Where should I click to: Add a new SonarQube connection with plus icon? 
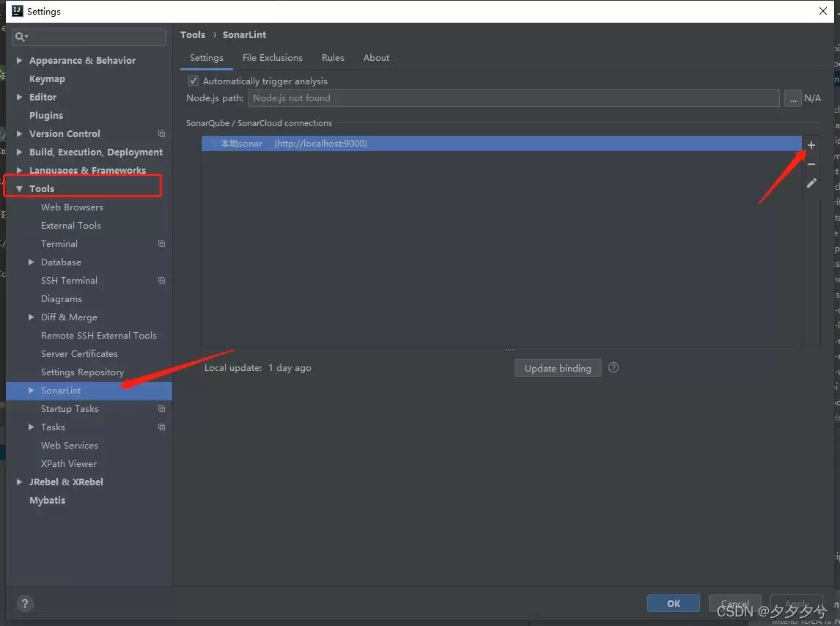tap(811, 145)
